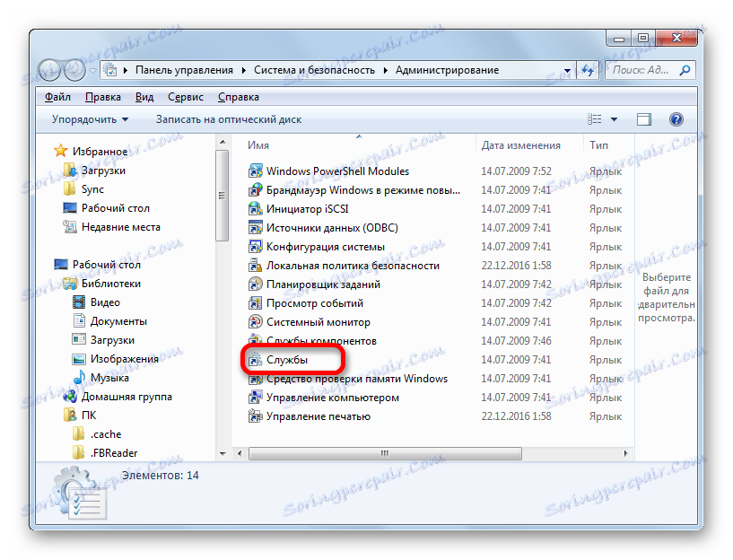Click the Панель управления breadcrumb

coord(184,70)
